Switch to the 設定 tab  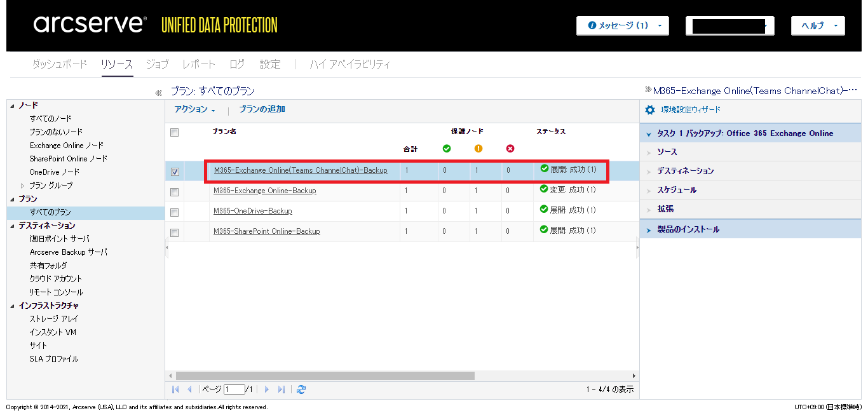270,64
